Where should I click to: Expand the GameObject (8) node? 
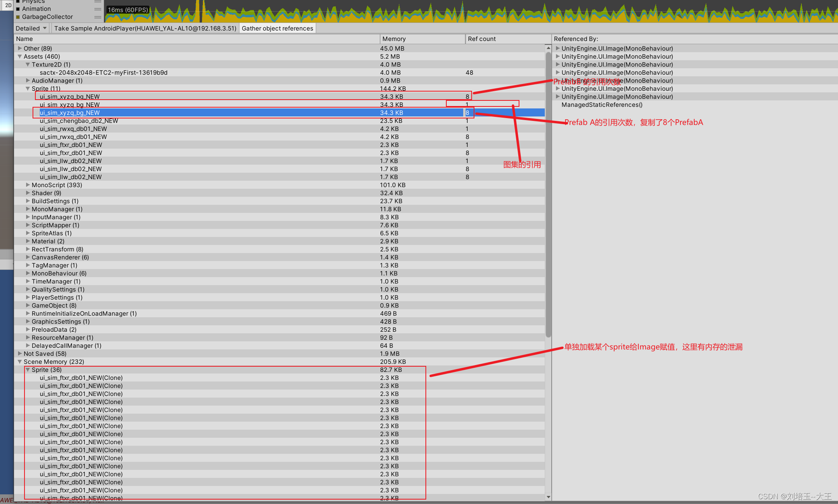(x=28, y=305)
